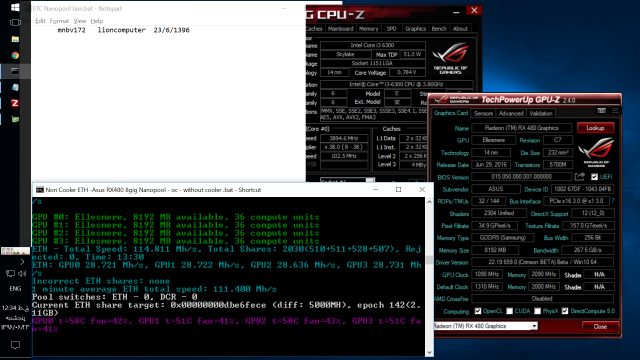640x360 pixels.
Task: Toggle the OpenCL checkbox
Action: tap(478, 311)
